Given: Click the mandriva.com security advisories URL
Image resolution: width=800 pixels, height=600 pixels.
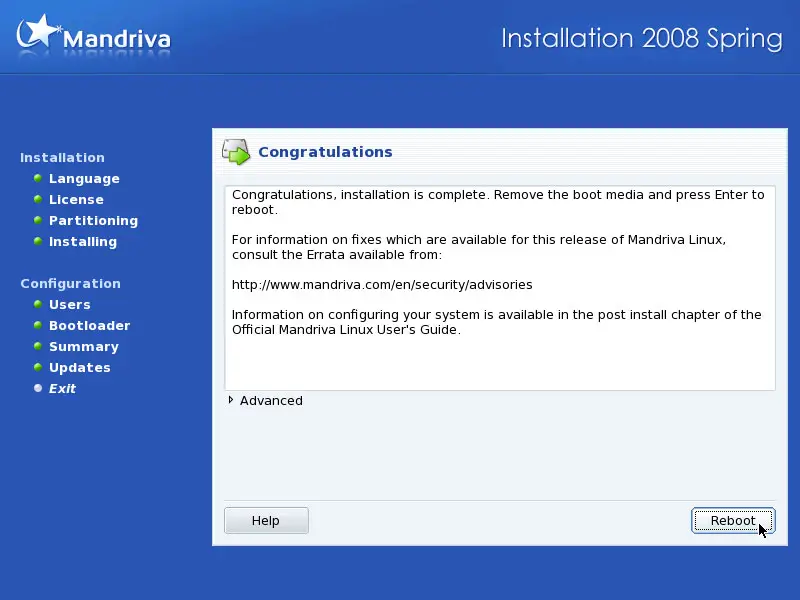Looking at the screenshot, I should (x=382, y=285).
